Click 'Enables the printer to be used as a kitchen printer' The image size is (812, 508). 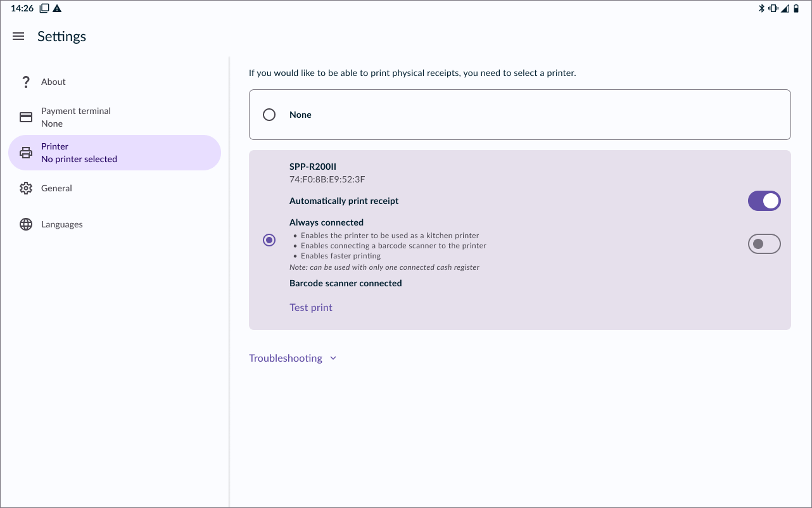pyautogui.click(x=390, y=236)
